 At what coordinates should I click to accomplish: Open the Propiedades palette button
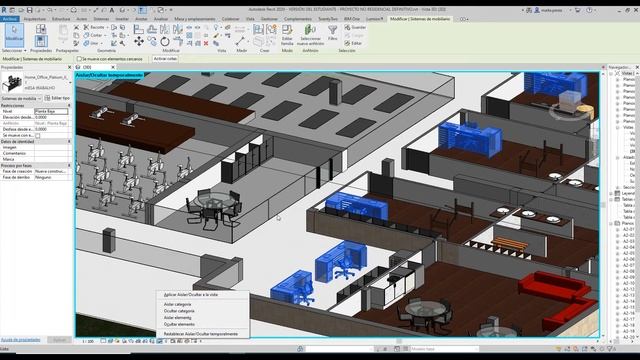point(40,41)
